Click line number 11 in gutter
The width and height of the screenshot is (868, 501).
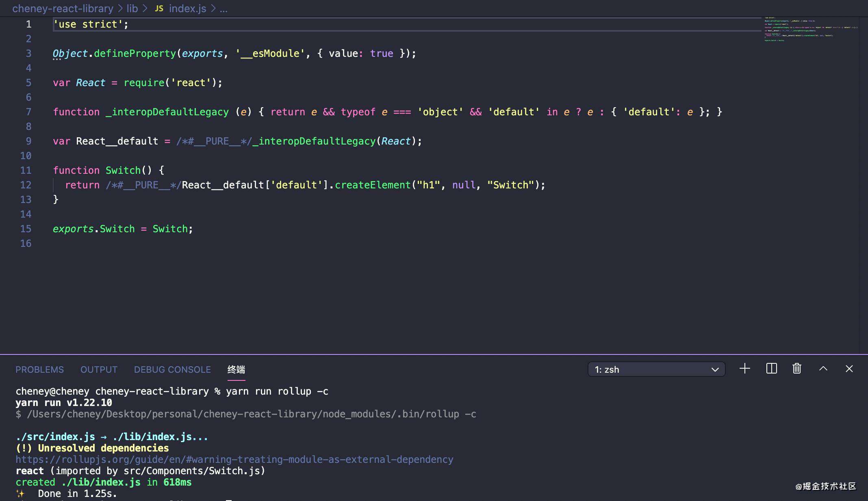coord(26,170)
